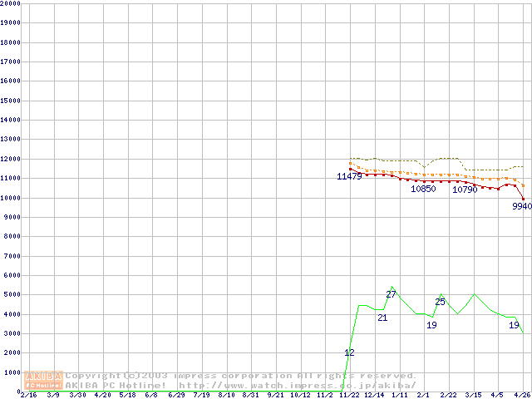Select the 10000 value on the y-axis
Viewport: 532px width, 399px height.
[x=10, y=198]
